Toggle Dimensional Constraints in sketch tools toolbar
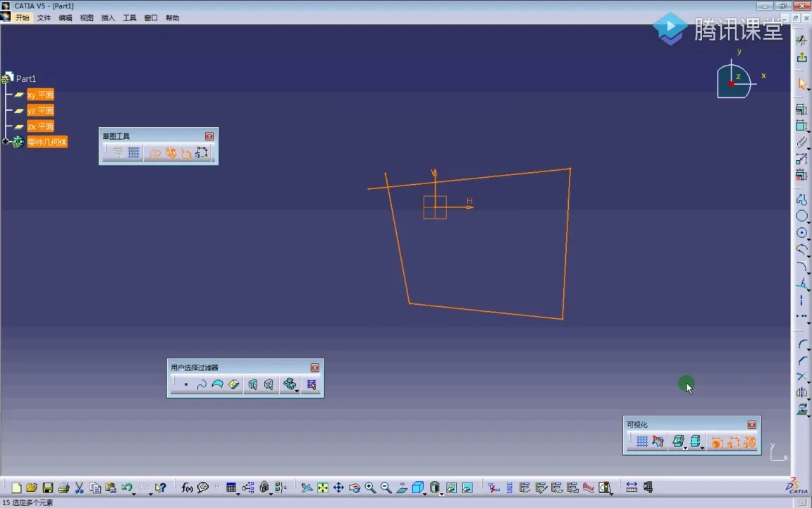Image resolution: width=812 pixels, height=508 pixels. tap(186, 152)
